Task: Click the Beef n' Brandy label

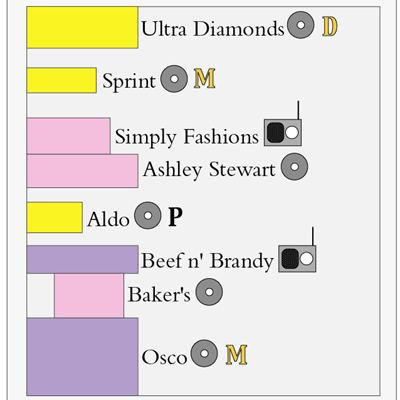Action: pyautogui.click(x=207, y=261)
